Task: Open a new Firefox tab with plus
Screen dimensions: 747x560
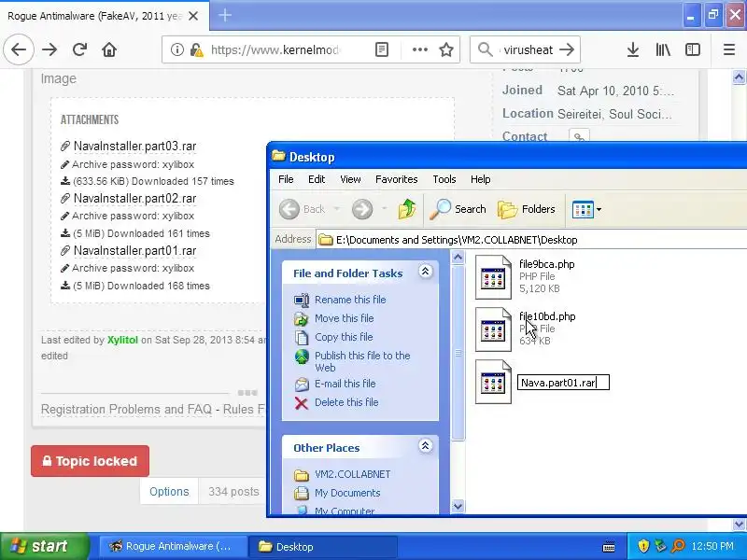Action: point(225,16)
